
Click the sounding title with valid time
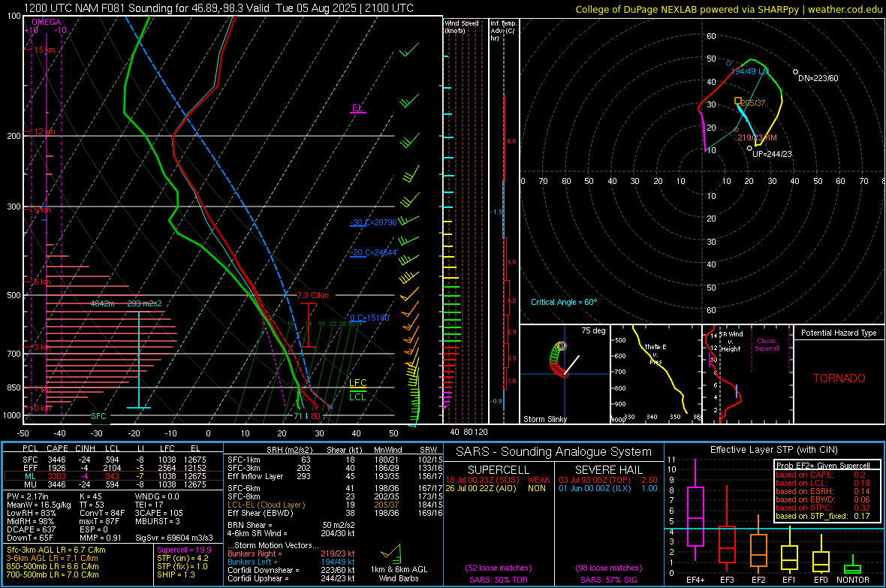point(218,8)
